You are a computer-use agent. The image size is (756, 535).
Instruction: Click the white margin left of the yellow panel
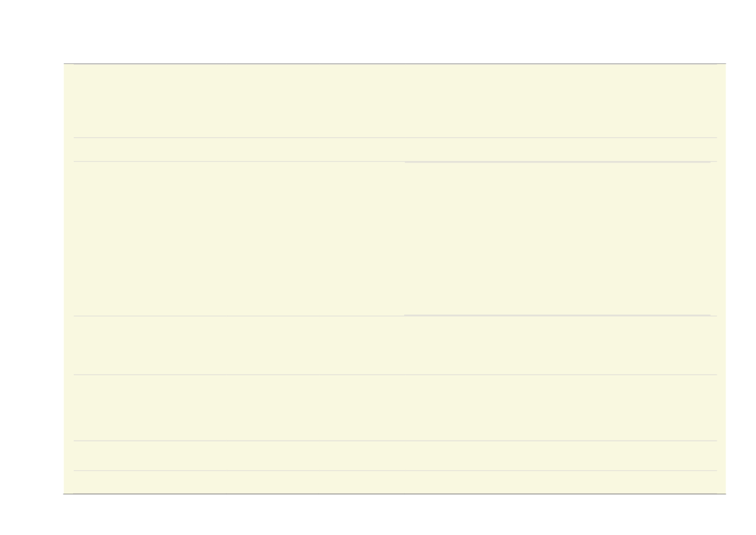(x=31, y=279)
